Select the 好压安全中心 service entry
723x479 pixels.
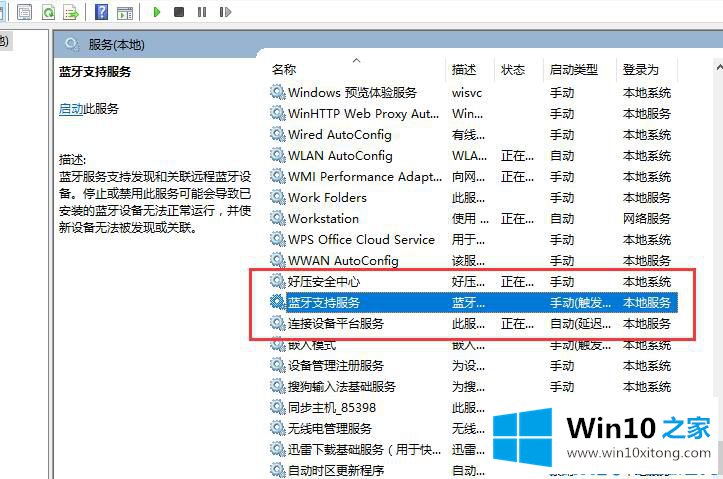[x=324, y=282]
